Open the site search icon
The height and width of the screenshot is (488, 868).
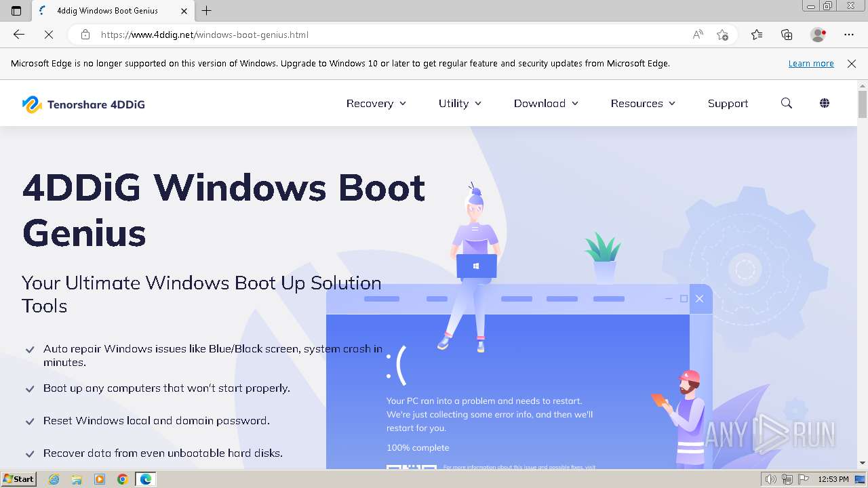(787, 103)
